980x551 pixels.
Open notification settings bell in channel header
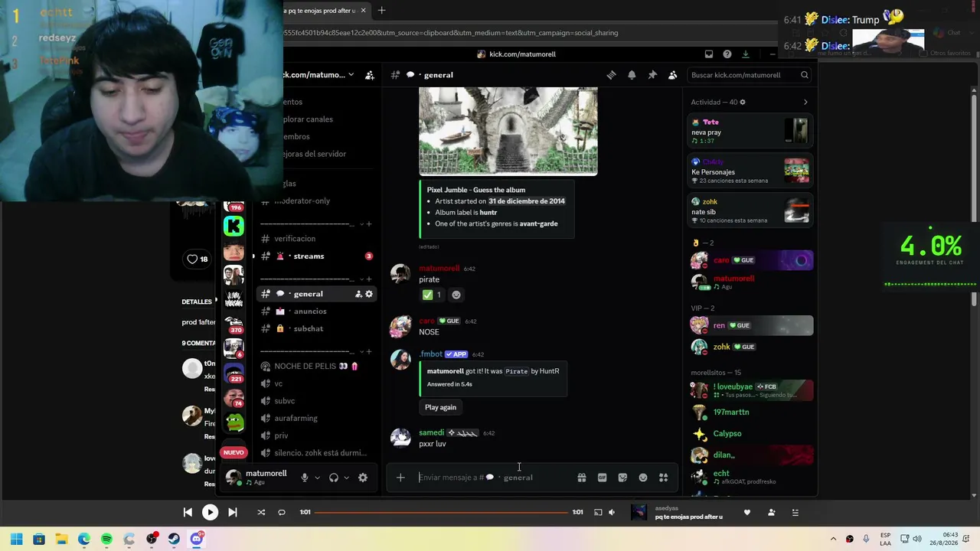(632, 75)
